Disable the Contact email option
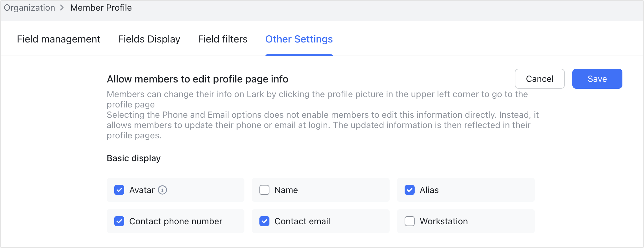The width and height of the screenshot is (644, 248). point(264,221)
